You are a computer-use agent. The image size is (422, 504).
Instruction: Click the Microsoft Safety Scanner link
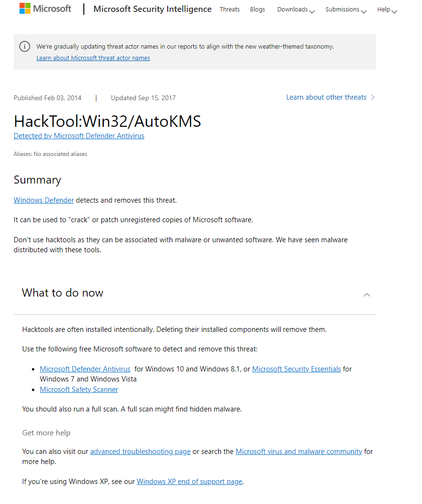tap(79, 389)
